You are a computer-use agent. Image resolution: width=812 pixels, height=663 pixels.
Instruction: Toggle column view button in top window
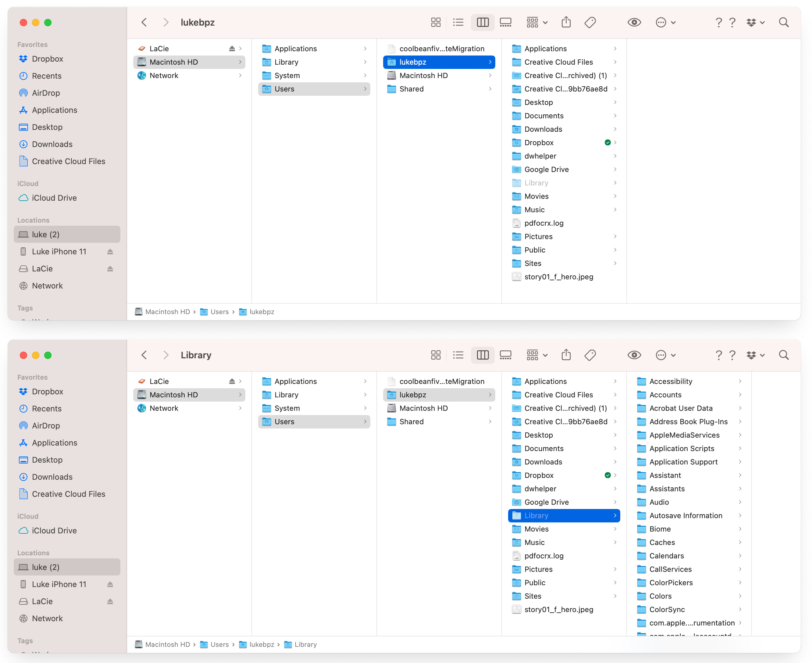[483, 22]
